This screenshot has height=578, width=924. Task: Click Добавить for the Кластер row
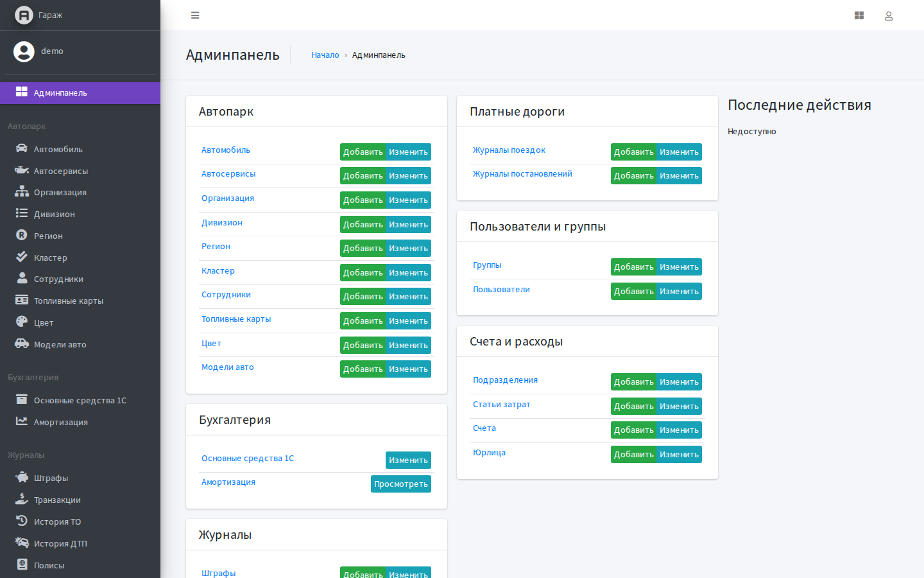click(363, 273)
